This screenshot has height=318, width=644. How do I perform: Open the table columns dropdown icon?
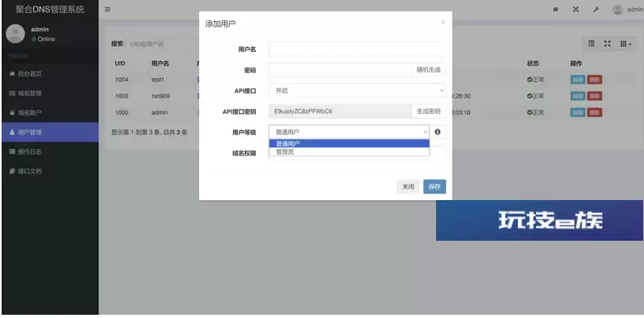pyautogui.click(x=625, y=44)
